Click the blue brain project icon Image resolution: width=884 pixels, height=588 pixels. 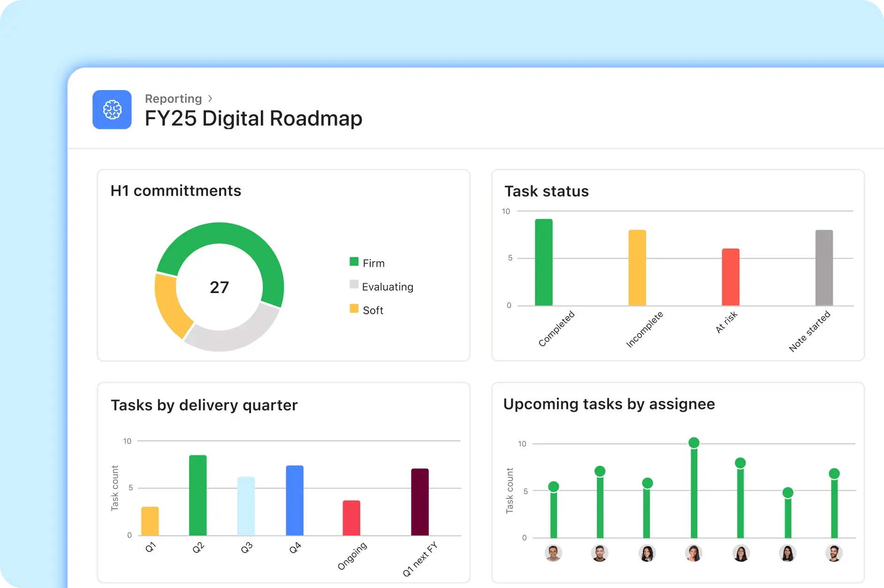pyautogui.click(x=112, y=110)
